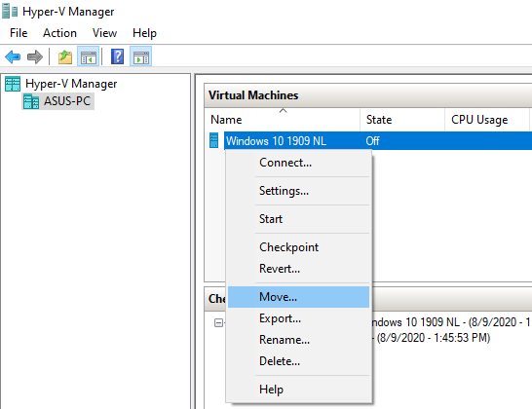Sort by the CPU Usage column header

pos(487,120)
